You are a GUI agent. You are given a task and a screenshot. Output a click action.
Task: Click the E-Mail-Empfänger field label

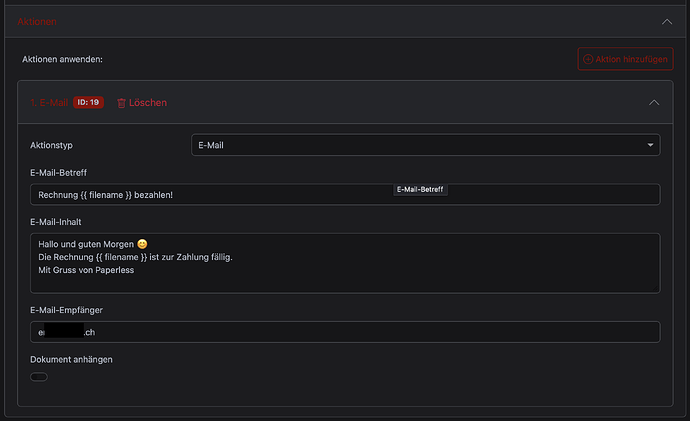click(x=74, y=310)
